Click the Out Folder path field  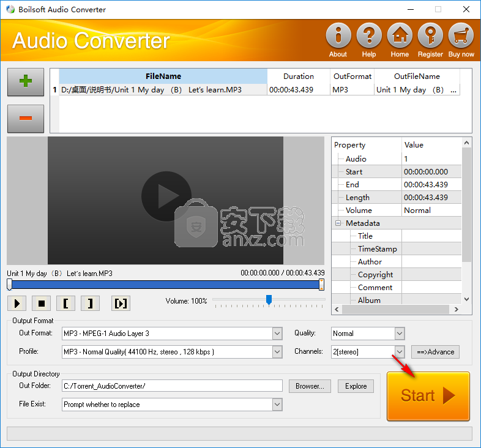pos(172,386)
